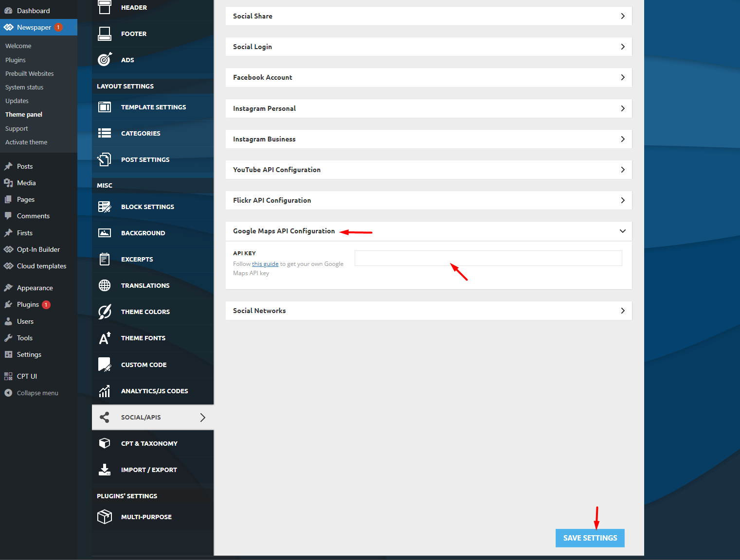
Task: Click the Tools wrench icon
Action: [x=8, y=338]
